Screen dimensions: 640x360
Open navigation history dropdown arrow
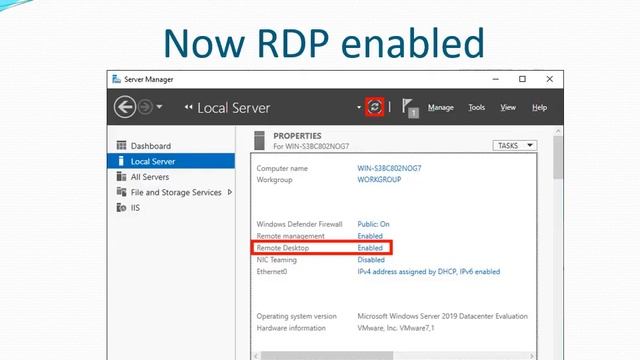[159, 107]
